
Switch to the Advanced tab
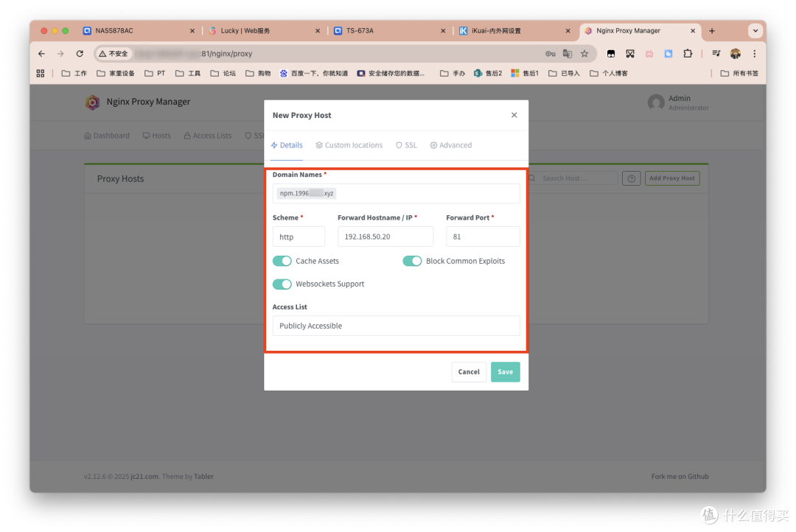(x=451, y=145)
